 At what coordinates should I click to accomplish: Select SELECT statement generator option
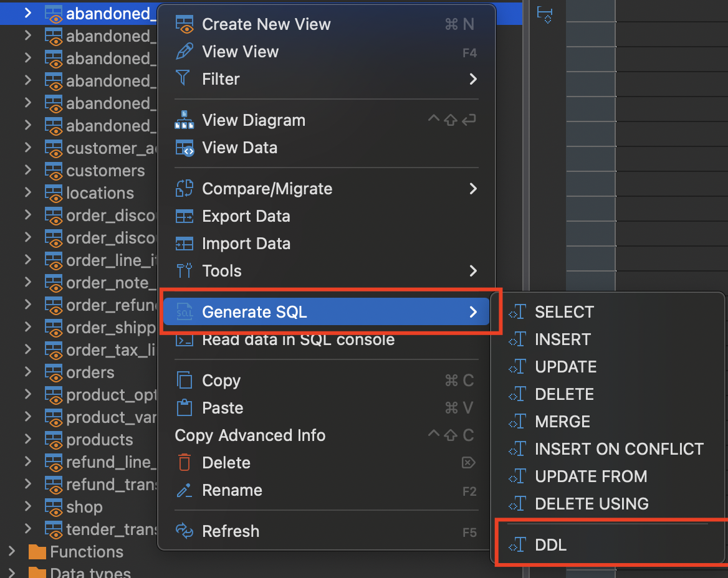tap(564, 312)
